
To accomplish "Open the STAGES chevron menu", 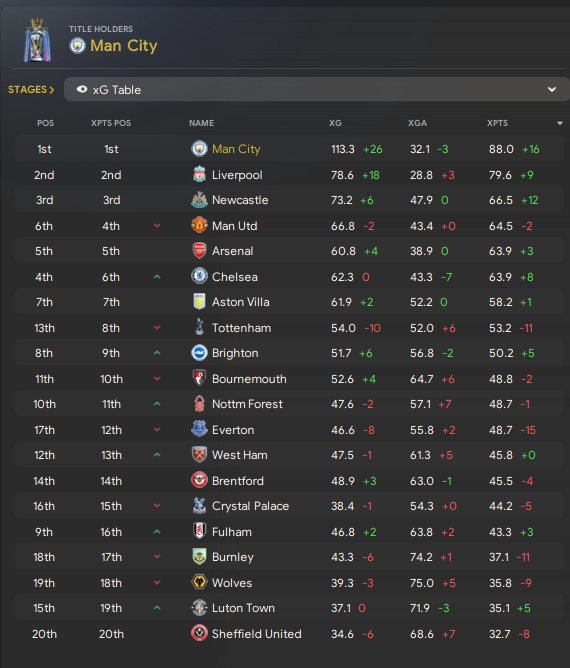I will pos(31,89).
